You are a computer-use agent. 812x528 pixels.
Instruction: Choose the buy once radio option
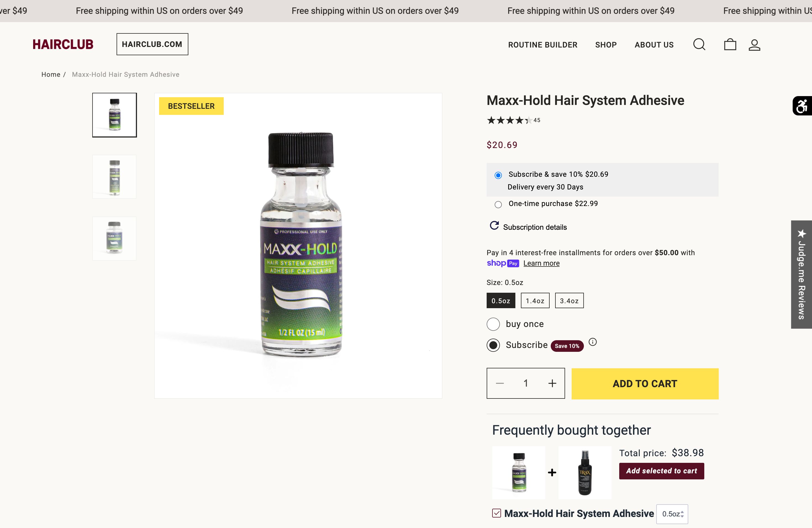(x=493, y=324)
